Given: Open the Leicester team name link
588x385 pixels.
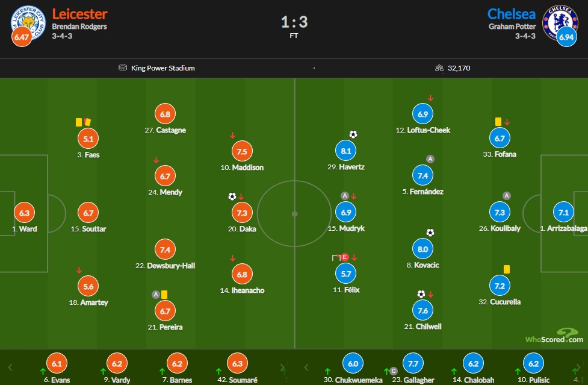Looking at the screenshot, I should coord(80,13).
